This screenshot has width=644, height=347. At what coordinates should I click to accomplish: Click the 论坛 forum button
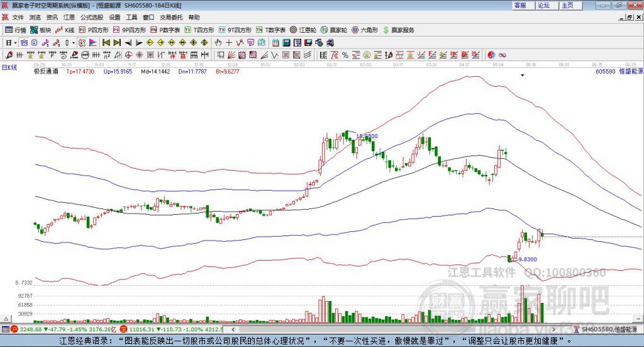[x=547, y=5]
